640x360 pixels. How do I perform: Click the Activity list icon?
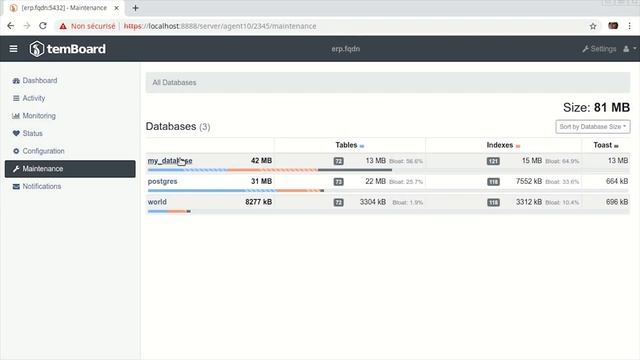[16, 98]
